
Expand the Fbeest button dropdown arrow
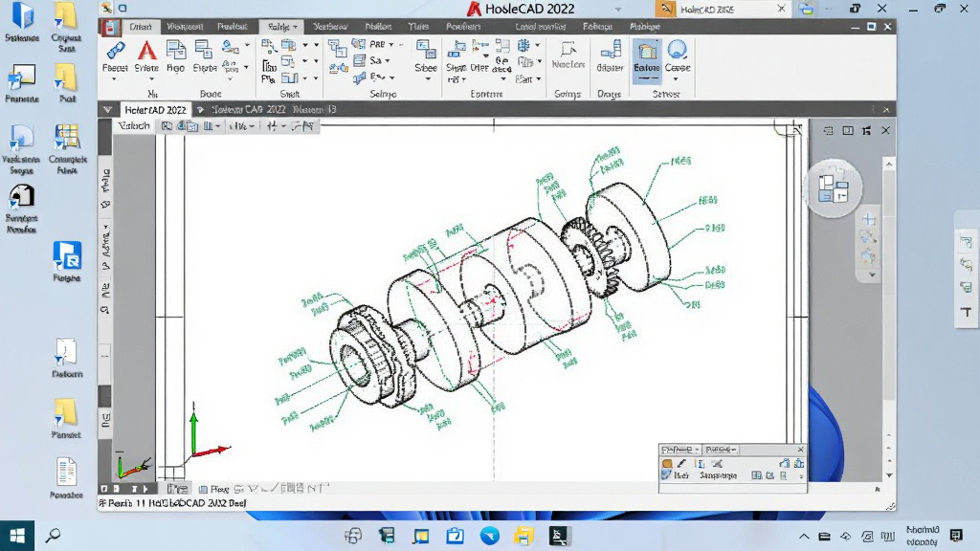115,79
